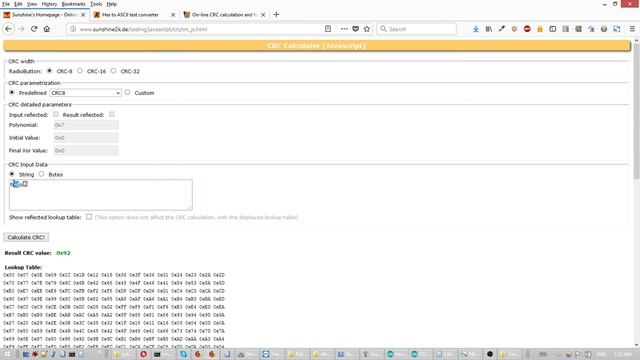Toggle Input reflected checkbox
The image size is (640, 360).
tap(56, 114)
